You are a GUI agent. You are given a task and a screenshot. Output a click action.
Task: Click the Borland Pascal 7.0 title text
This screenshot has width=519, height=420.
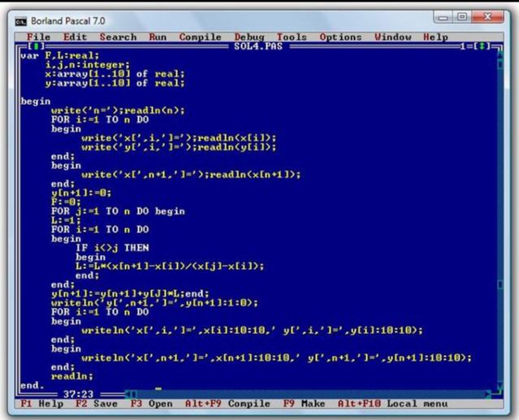68,21
